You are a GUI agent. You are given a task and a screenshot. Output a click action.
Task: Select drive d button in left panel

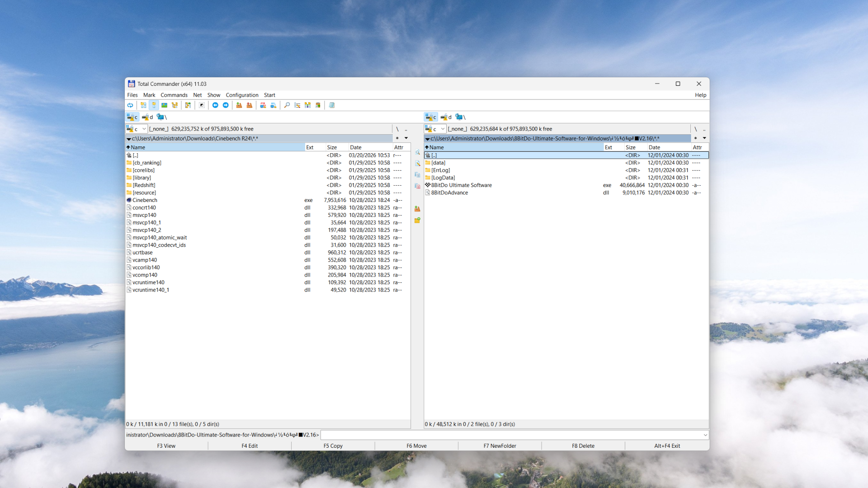147,117
